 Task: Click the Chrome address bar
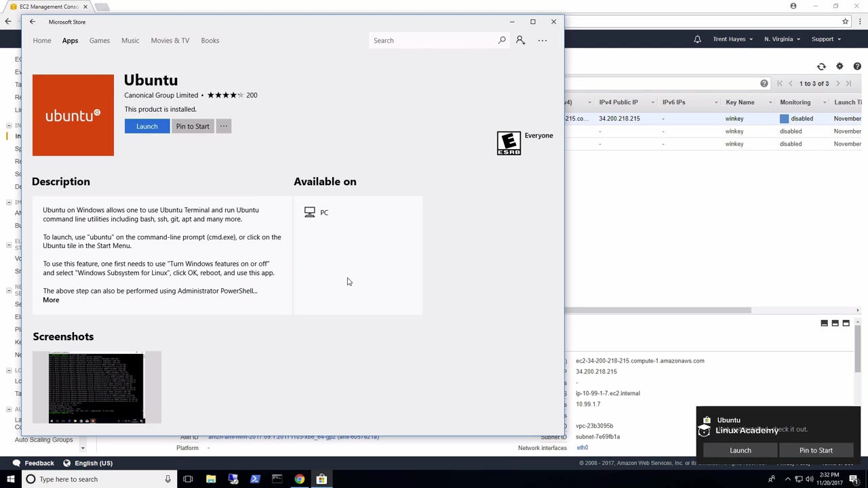[x=703, y=22]
